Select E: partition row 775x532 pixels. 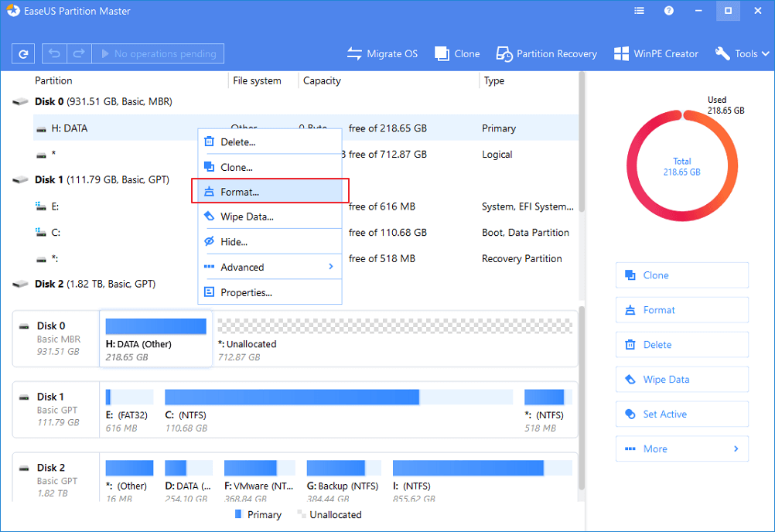point(306,206)
